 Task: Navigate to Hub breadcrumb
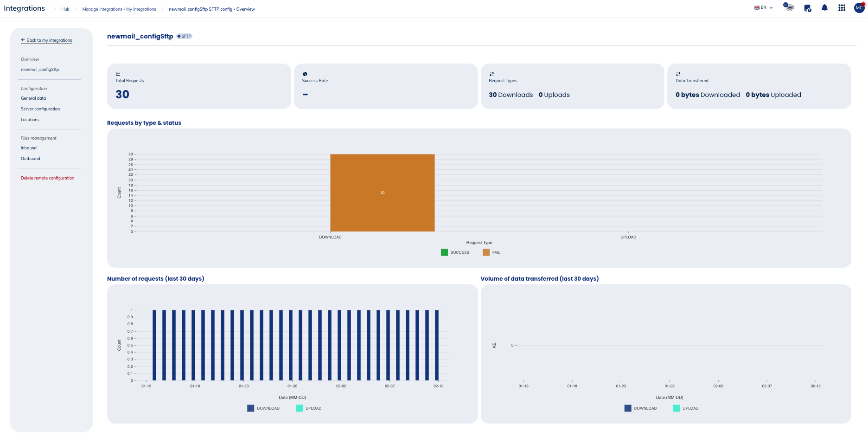pyautogui.click(x=65, y=9)
